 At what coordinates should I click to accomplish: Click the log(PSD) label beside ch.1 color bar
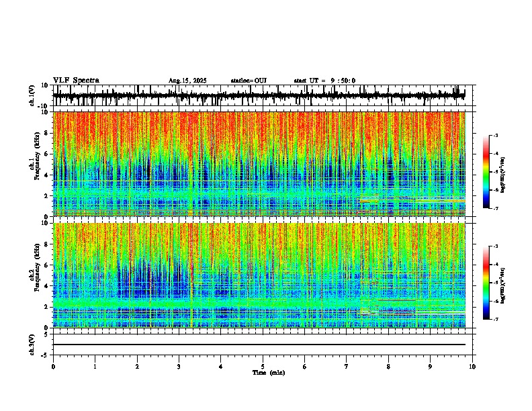[x=503, y=175]
